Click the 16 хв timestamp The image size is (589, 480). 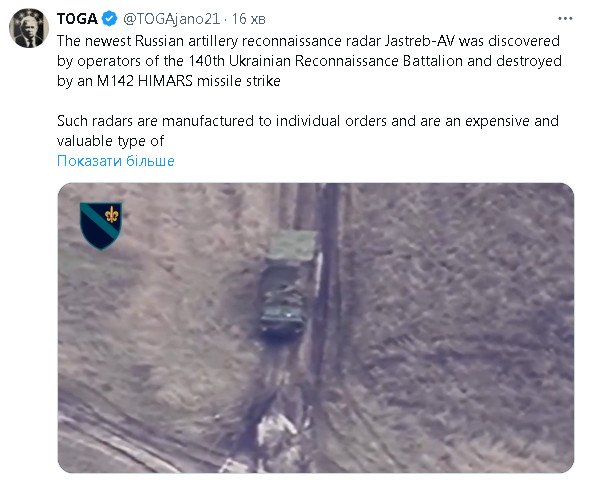coord(249,19)
